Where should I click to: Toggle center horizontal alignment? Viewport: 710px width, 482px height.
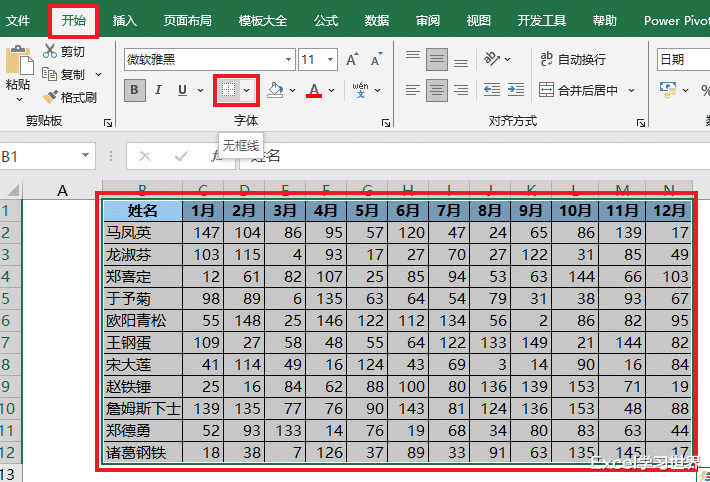tap(437, 90)
